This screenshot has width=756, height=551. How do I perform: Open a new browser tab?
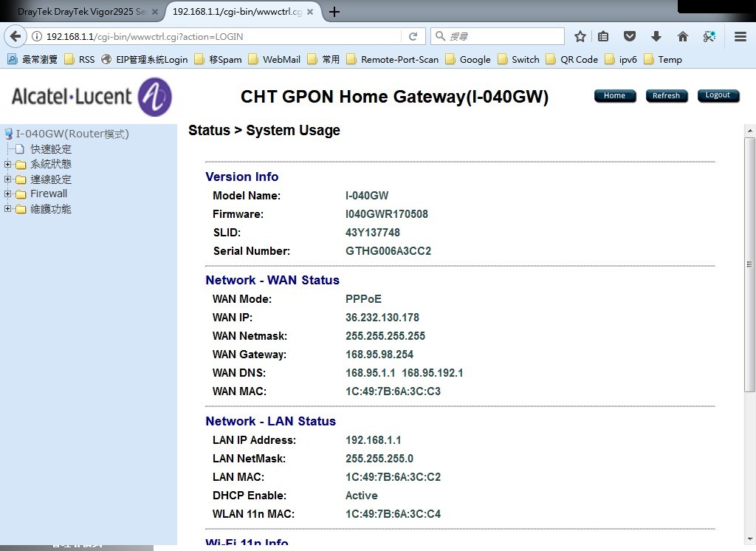pyautogui.click(x=334, y=12)
